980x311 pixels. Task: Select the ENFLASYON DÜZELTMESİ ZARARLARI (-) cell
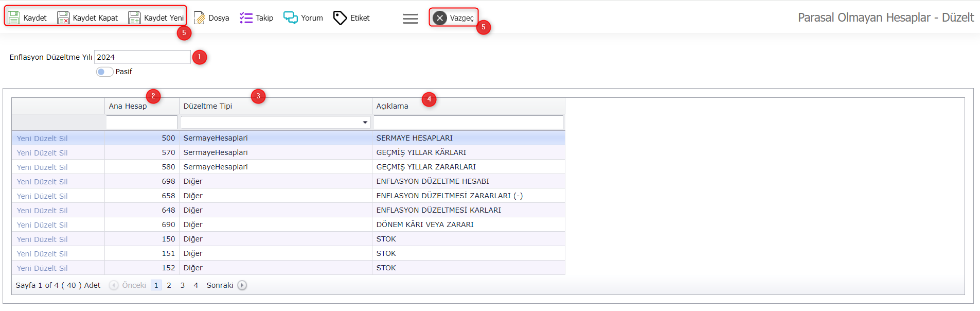point(469,196)
